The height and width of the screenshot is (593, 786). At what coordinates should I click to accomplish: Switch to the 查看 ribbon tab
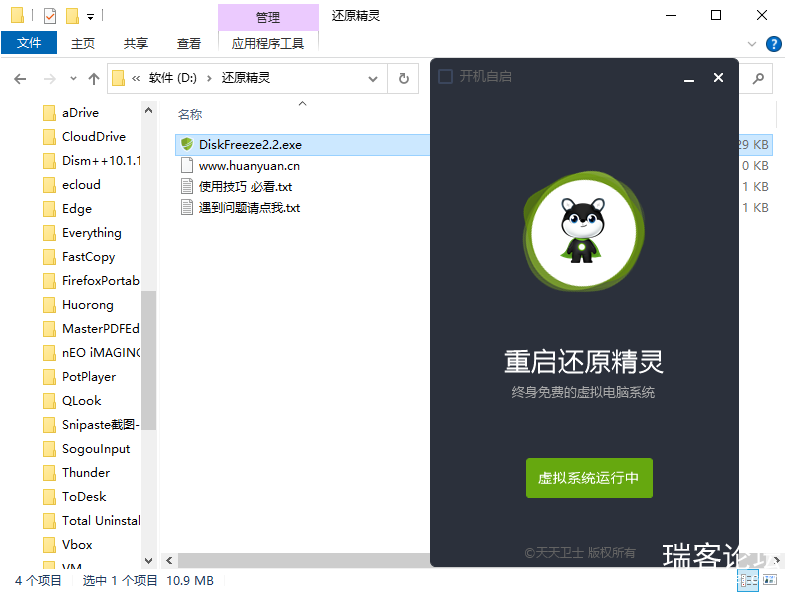coord(189,44)
